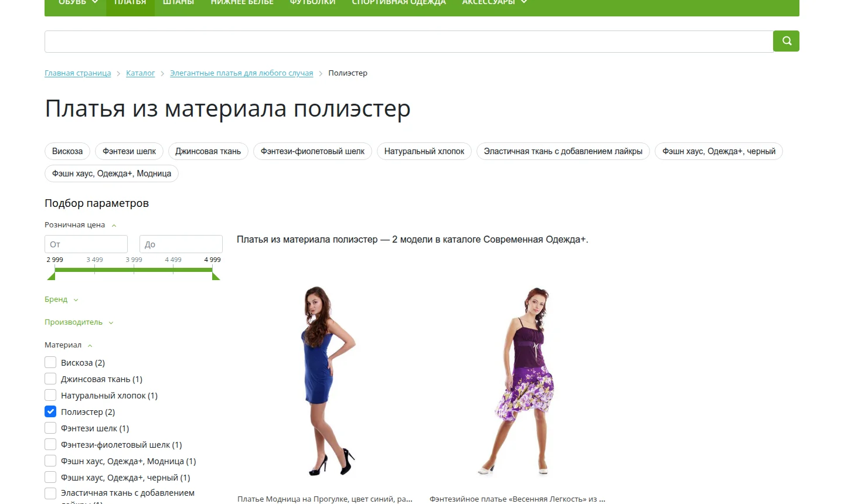Select the Натуральный хлопок tag chip
The width and height of the screenshot is (844, 504).
tap(424, 151)
